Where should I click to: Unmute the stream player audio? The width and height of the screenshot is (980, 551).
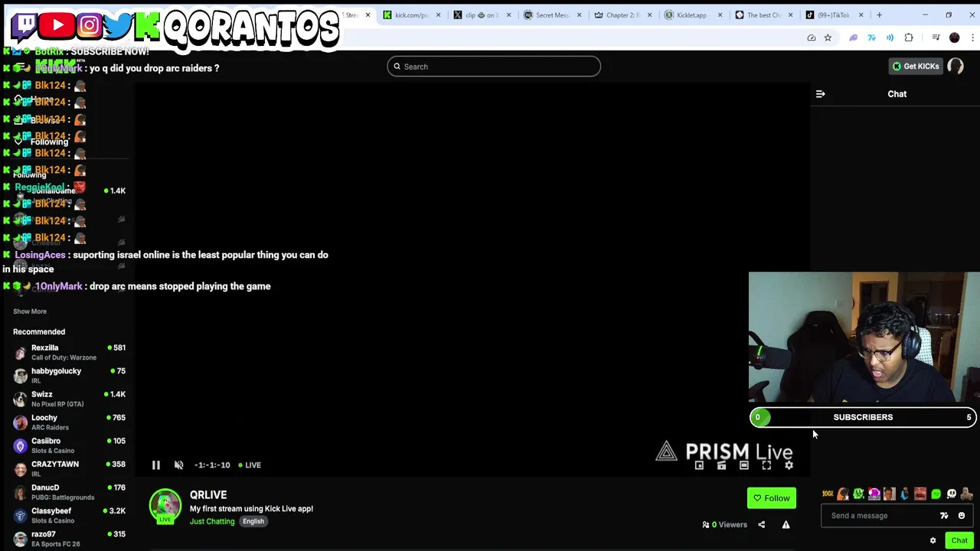point(178,465)
